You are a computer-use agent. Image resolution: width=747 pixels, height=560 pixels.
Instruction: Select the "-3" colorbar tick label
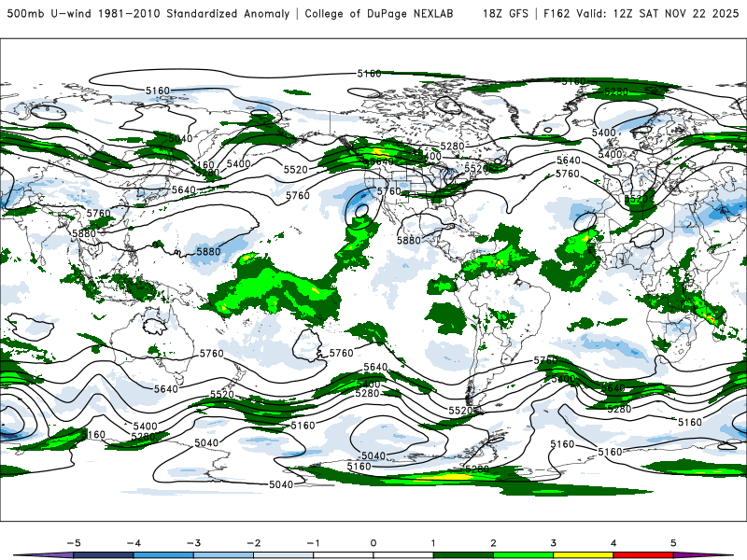pyautogui.click(x=193, y=543)
